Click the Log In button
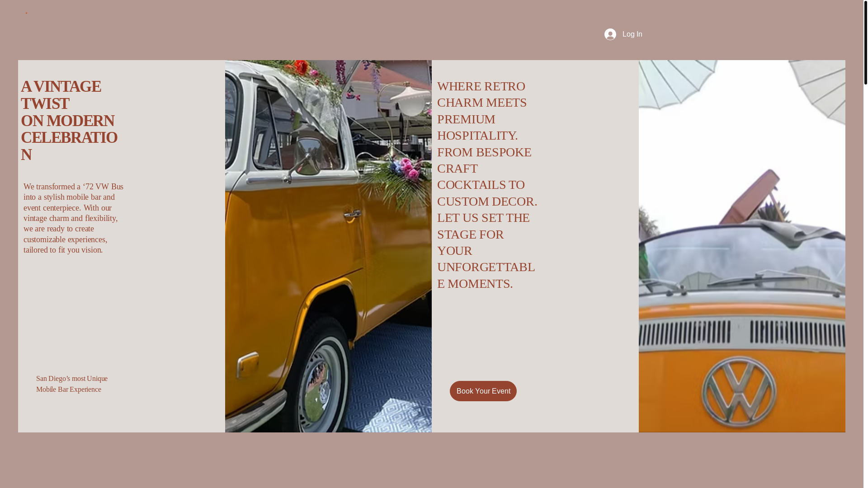This screenshot has height=488, width=868. click(623, 34)
